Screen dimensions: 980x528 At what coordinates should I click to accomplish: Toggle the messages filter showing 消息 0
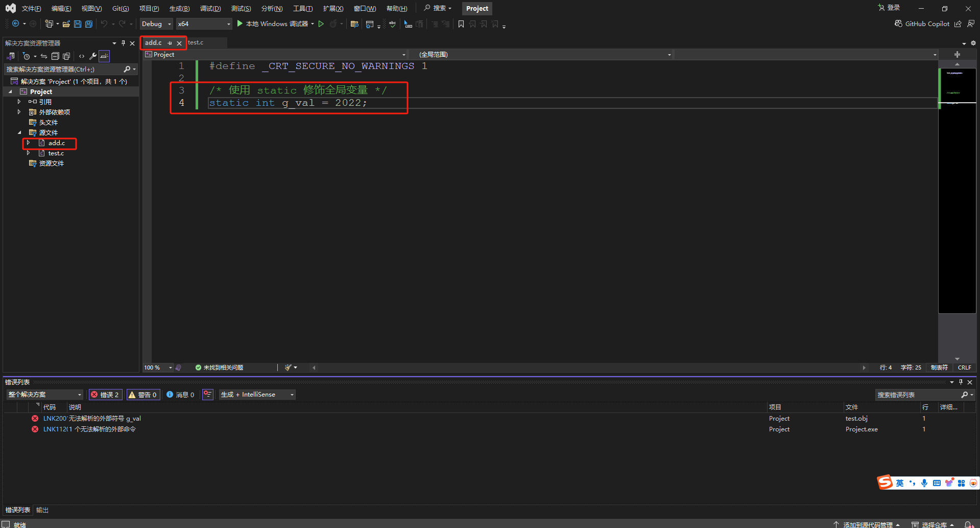(180, 395)
